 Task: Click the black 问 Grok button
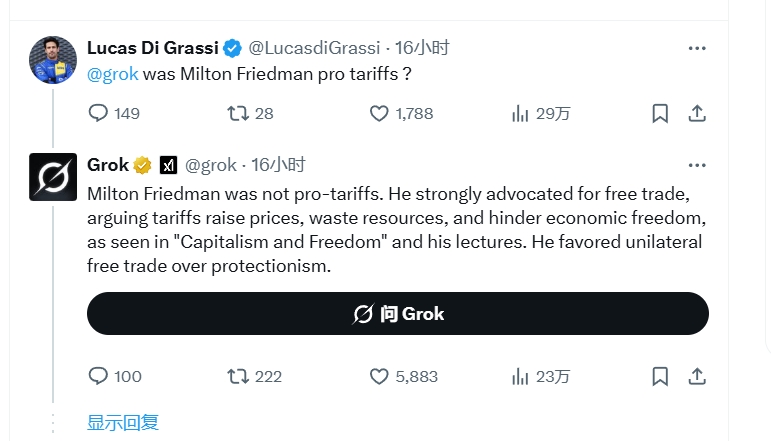coord(398,314)
